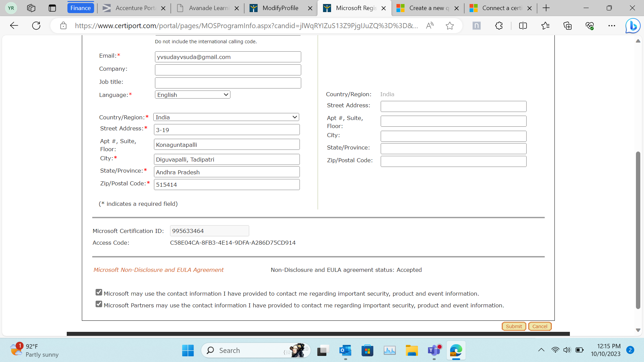Click the Company input field
Viewport: 644px width, 362px height.
point(228,70)
